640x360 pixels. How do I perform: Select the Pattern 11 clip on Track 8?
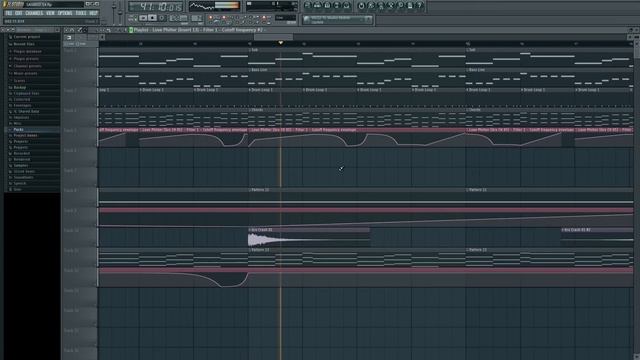357,197
